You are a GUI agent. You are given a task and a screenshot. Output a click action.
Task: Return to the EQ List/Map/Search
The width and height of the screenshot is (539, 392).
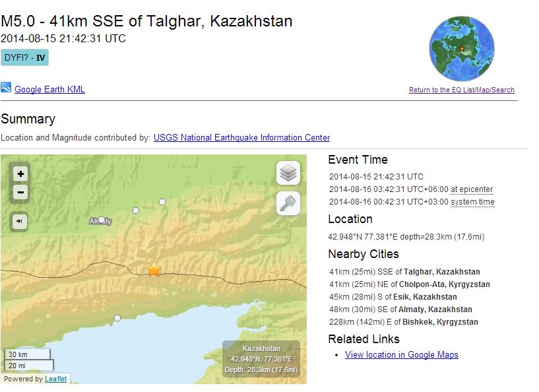pyautogui.click(x=461, y=90)
